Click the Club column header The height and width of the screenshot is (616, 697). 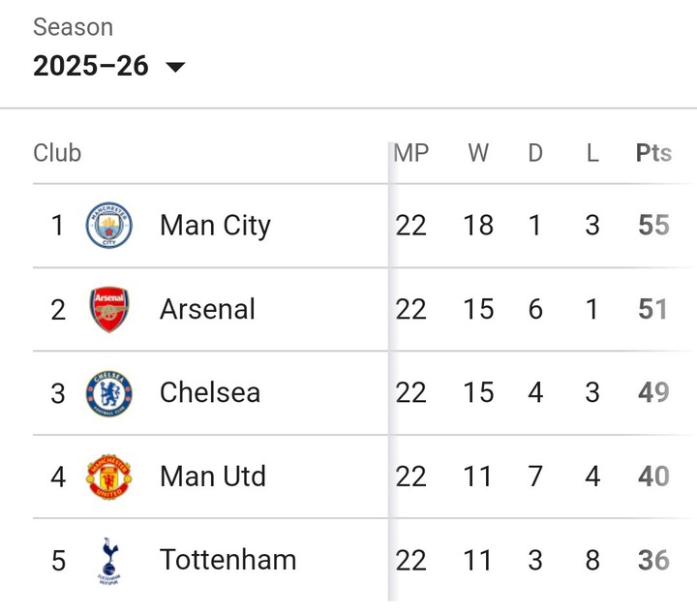pos(57,153)
